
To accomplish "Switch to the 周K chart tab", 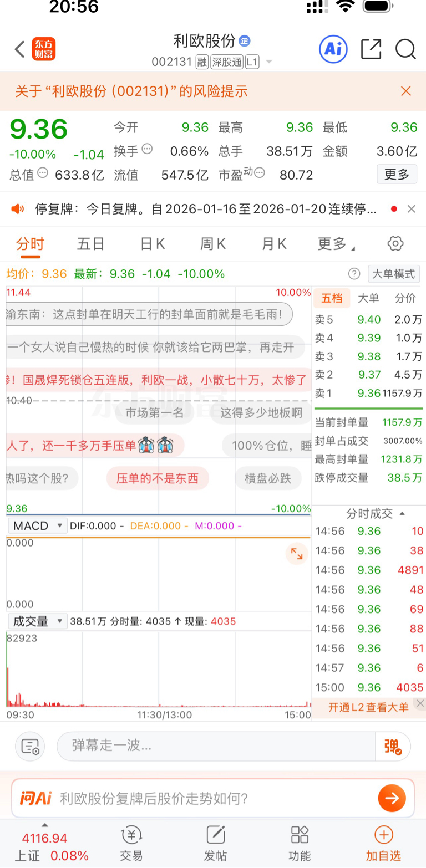I will [213, 244].
